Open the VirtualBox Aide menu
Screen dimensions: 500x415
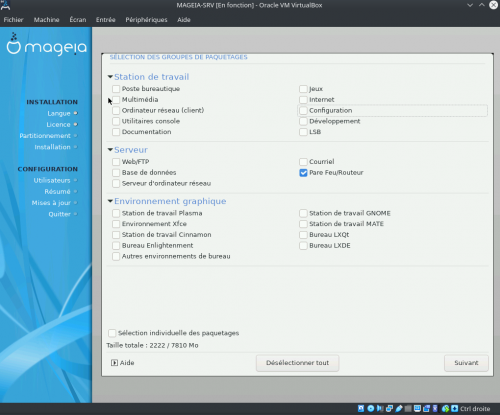point(184,20)
